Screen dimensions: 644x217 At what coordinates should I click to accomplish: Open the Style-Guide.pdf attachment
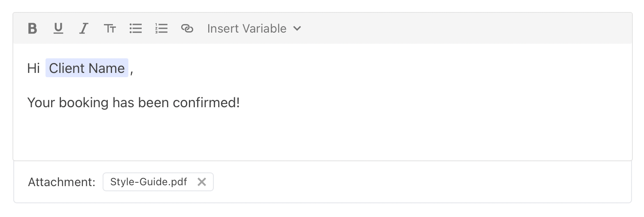pos(149,182)
